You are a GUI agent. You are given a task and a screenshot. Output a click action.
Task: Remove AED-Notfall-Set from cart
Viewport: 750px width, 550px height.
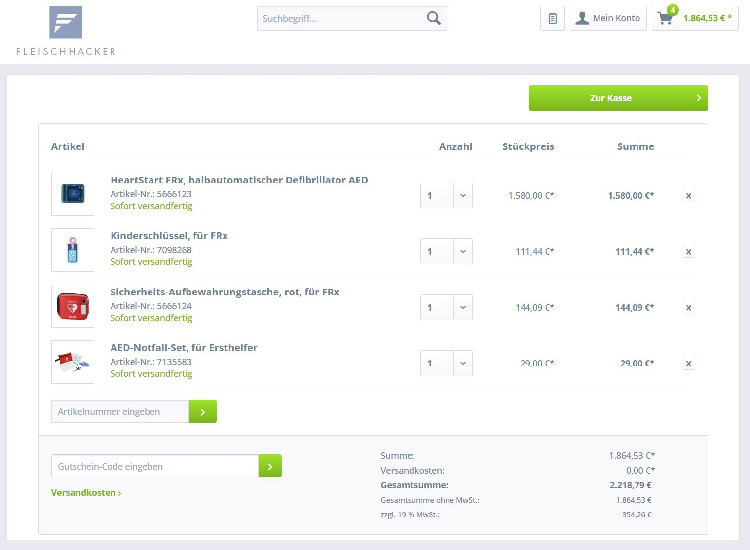click(x=688, y=363)
